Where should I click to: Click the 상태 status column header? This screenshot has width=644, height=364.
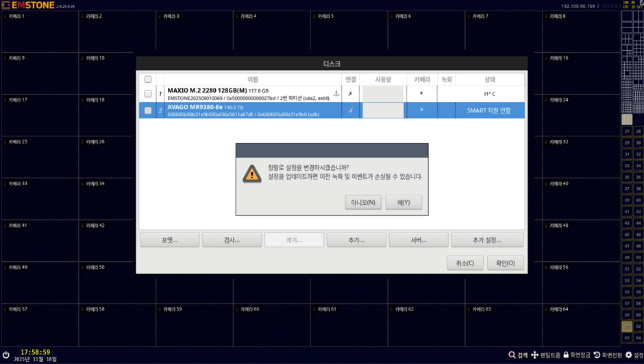click(x=489, y=80)
